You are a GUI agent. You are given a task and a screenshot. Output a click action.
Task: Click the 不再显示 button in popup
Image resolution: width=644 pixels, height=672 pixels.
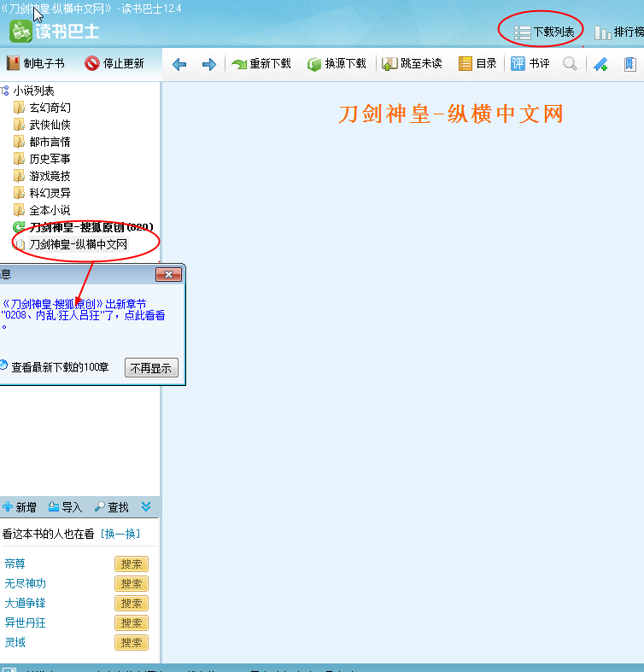(x=151, y=368)
